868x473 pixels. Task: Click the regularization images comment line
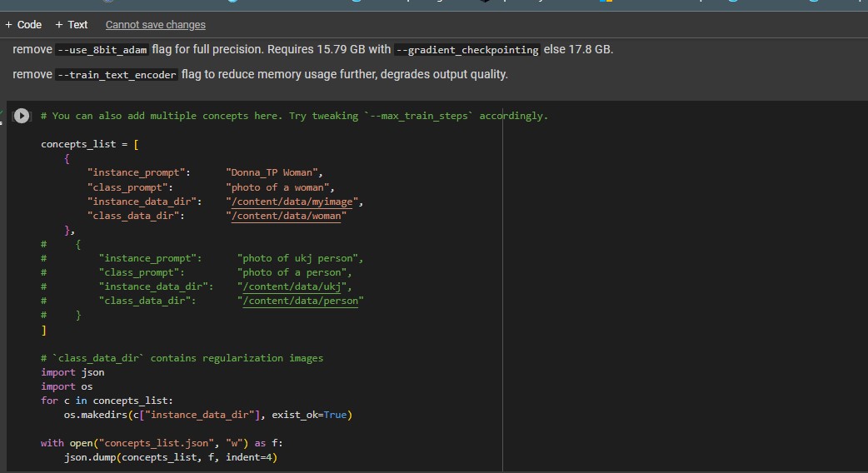(182, 358)
